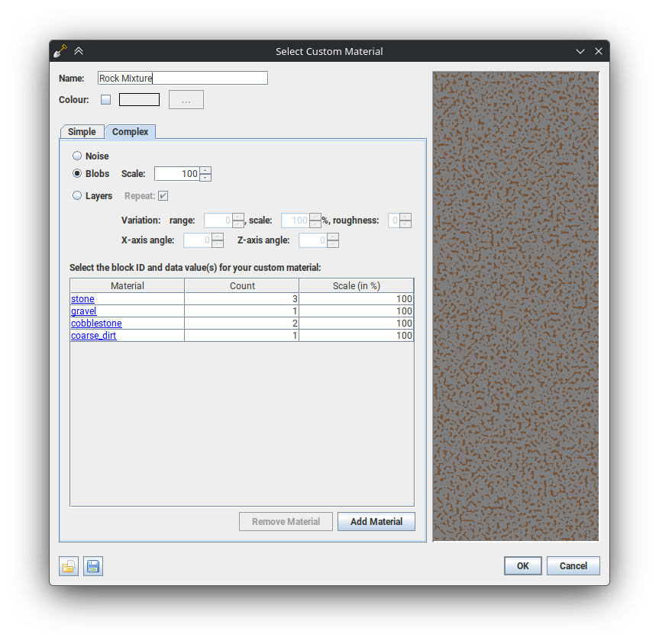Open the coarse_dirt material link
This screenshot has height=644, width=659.
click(93, 335)
